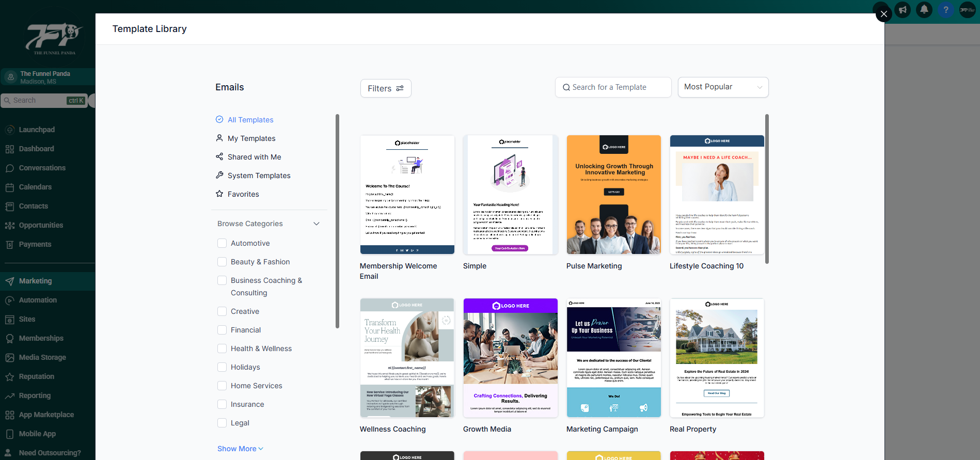The height and width of the screenshot is (460, 980).
Task: Tick the Financial category checkbox
Action: click(x=222, y=330)
